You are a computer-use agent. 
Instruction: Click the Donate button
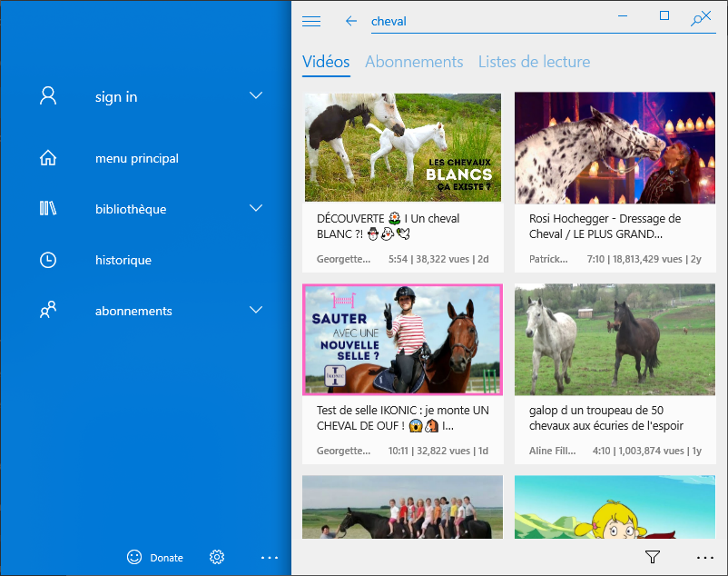[155, 558]
